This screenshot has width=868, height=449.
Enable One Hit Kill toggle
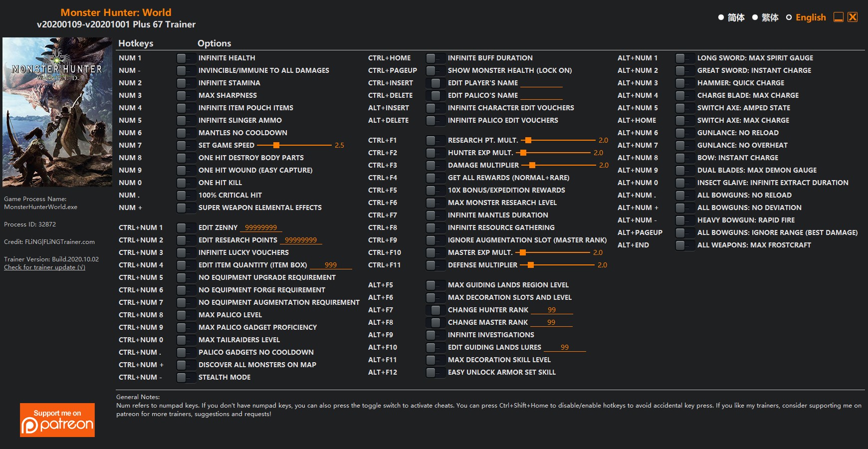186,183
